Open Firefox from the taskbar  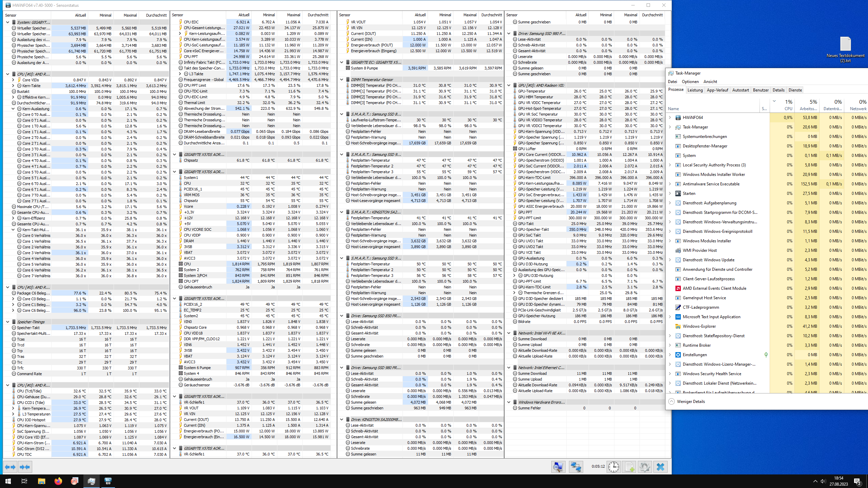tap(58, 481)
